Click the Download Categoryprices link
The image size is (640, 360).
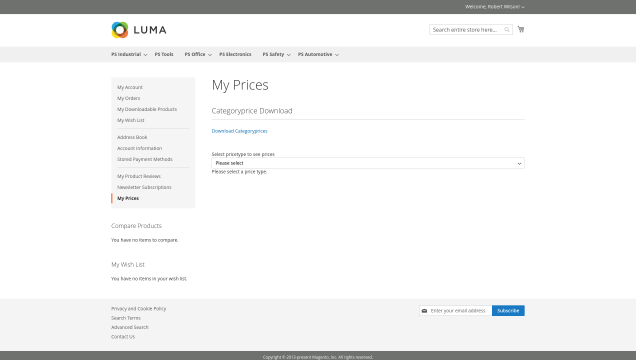click(x=240, y=131)
